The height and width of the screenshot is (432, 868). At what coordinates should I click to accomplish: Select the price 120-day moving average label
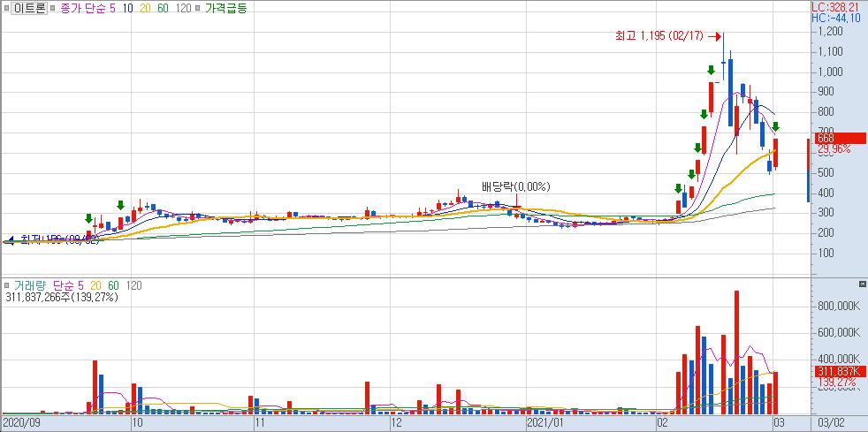point(182,8)
